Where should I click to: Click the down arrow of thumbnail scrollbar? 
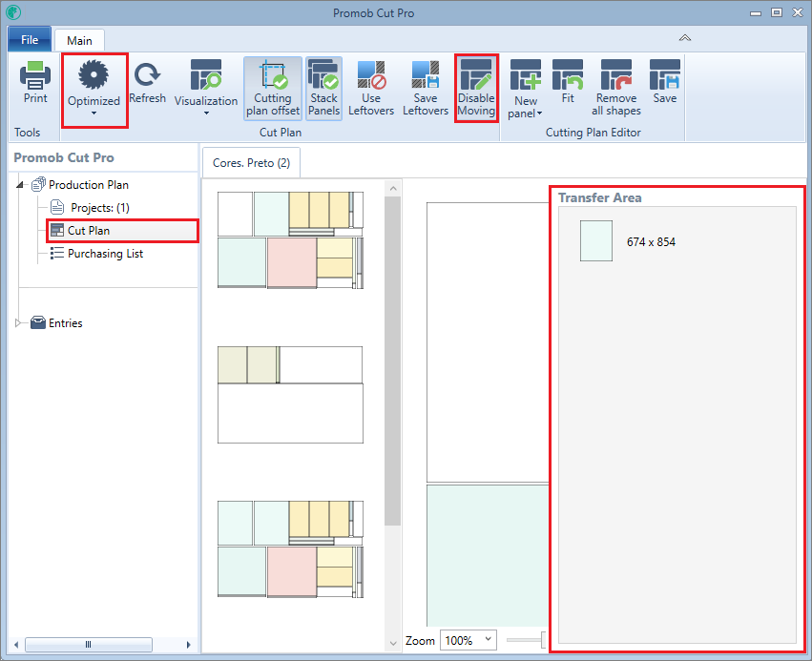pyautogui.click(x=393, y=643)
